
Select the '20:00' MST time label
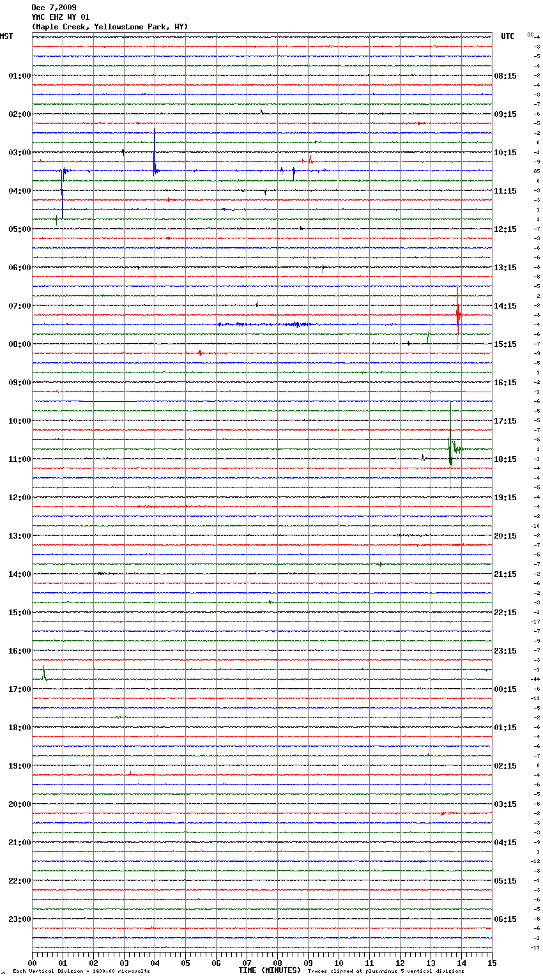click(20, 804)
